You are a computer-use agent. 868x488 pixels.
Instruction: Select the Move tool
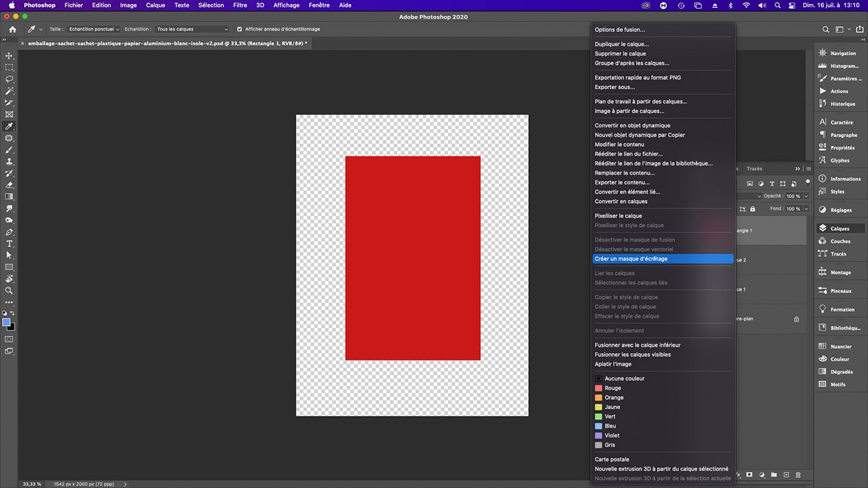9,56
